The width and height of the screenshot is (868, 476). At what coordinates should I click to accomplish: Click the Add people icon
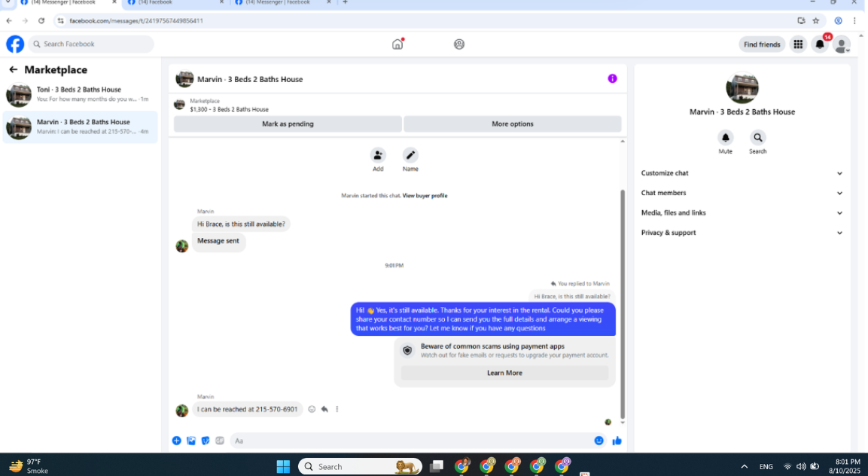[x=378, y=155]
